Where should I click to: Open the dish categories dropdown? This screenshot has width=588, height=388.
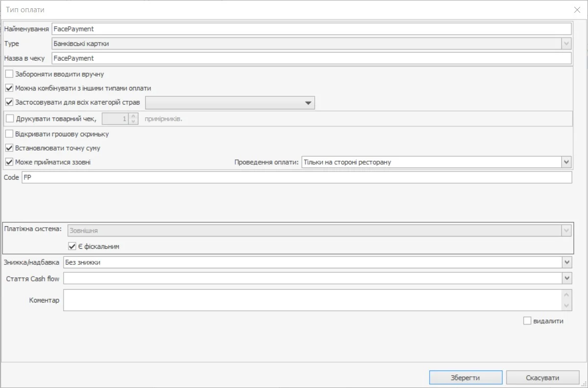pyautogui.click(x=308, y=103)
